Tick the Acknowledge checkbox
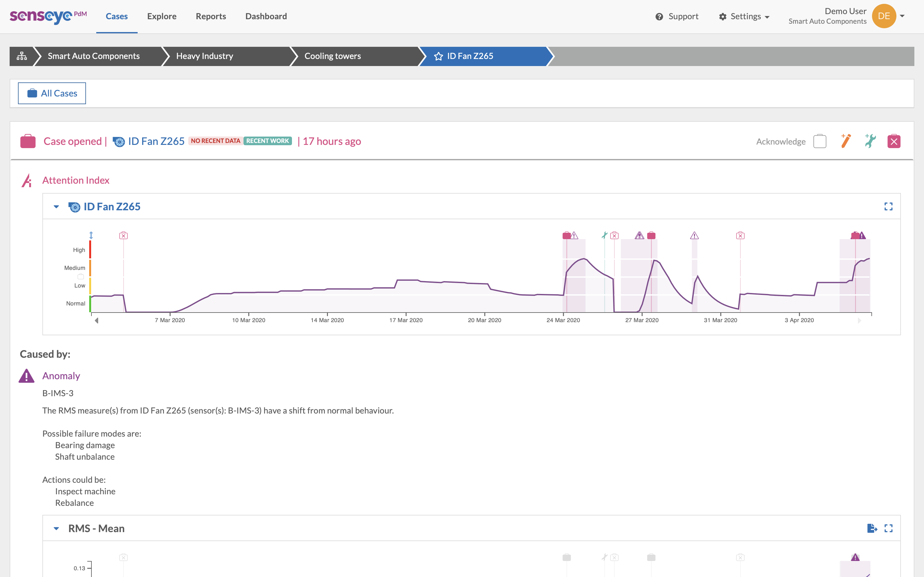 tap(820, 142)
